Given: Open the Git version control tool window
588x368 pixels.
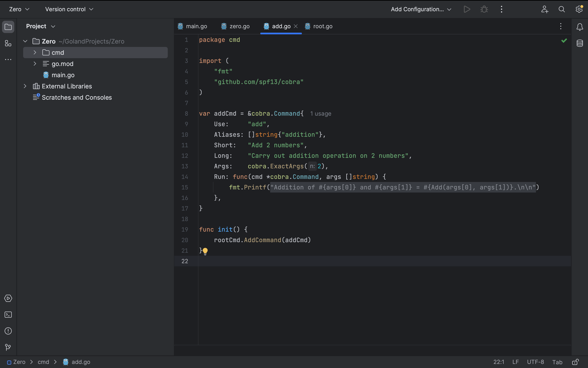Looking at the screenshot, I should pos(8,347).
